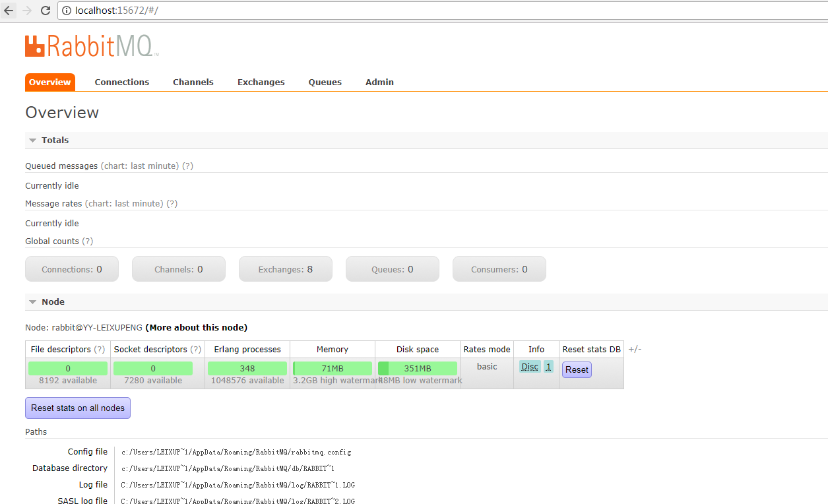This screenshot has width=828, height=504.
Task: Open Queued messages chart range option
Action: [x=140, y=166]
